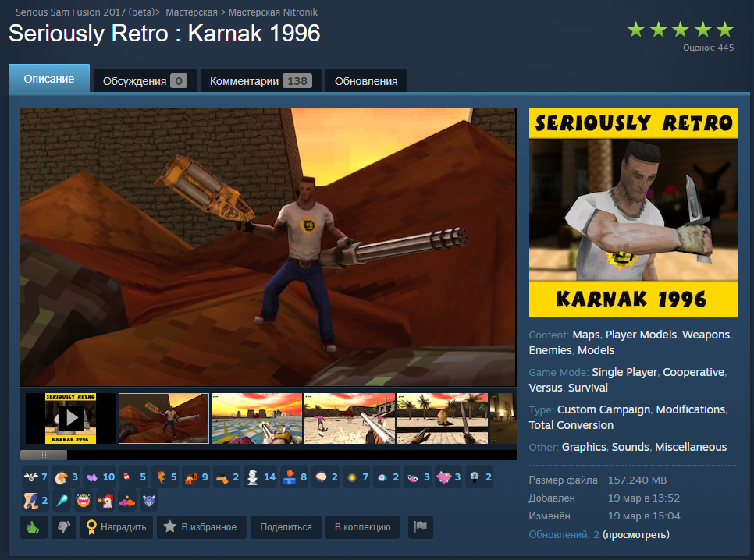Click the Наградить button
754x560 pixels.
(x=117, y=527)
